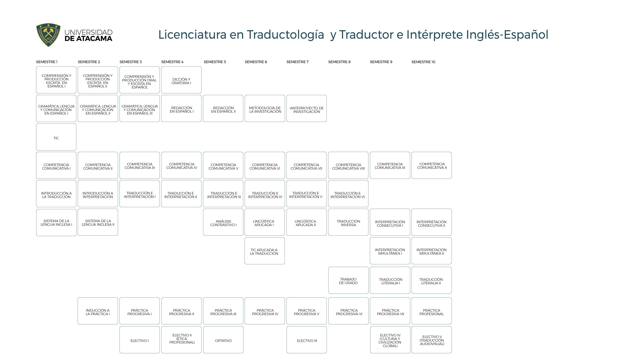Click the SEMESTRE 10 column header

click(423, 62)
